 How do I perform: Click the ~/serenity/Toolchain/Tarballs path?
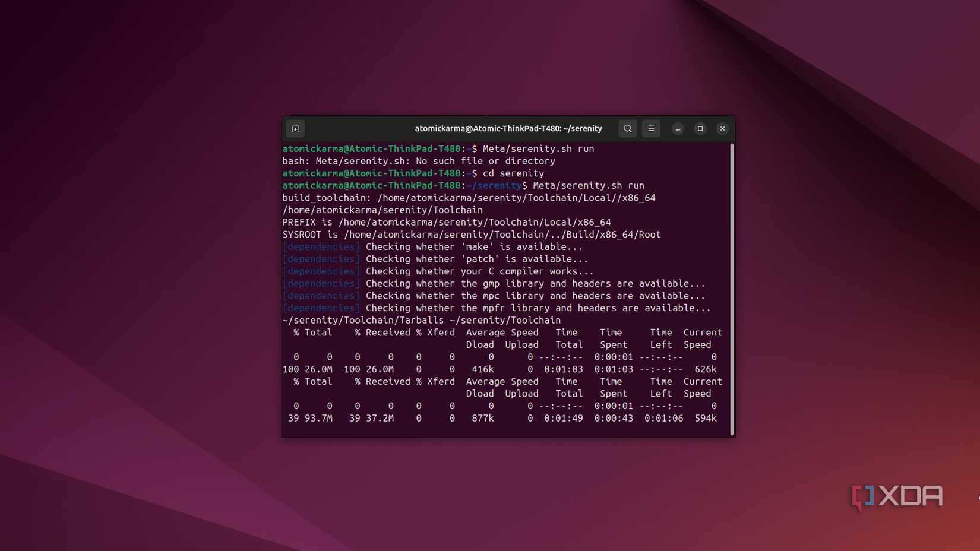click(x=361, y=320)
